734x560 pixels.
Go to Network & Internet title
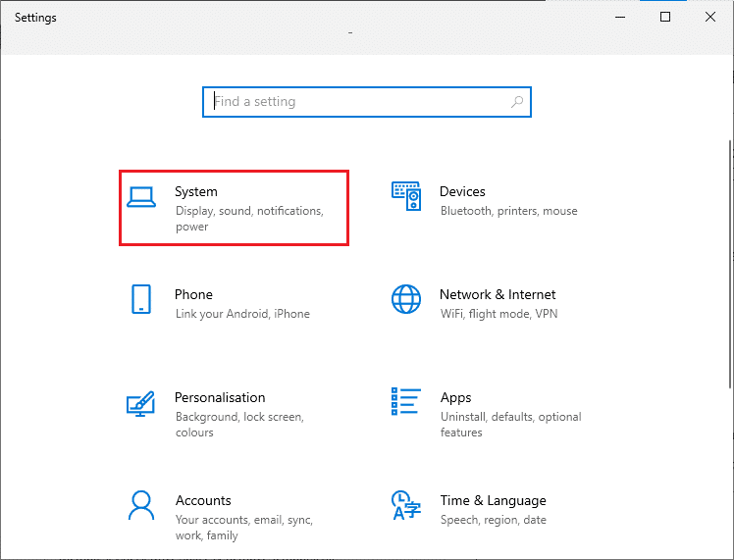pyautogui.click(x=498, y=294)
